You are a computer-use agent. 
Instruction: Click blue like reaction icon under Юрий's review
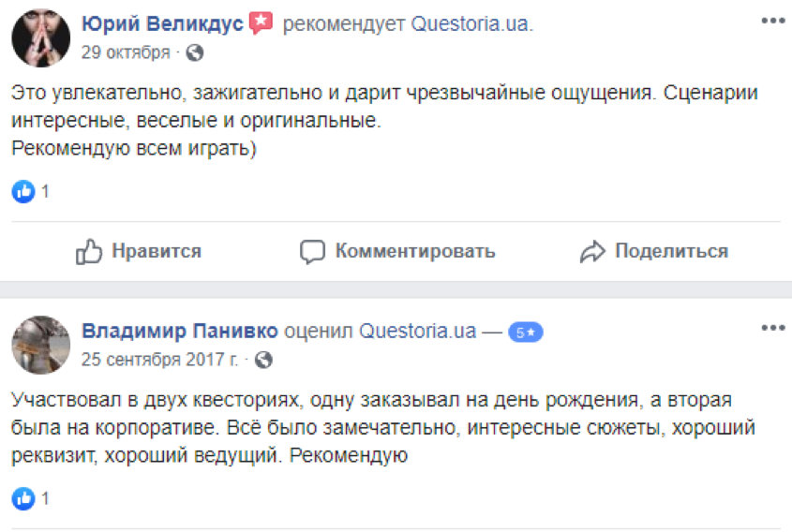click(x=22, y=191)
